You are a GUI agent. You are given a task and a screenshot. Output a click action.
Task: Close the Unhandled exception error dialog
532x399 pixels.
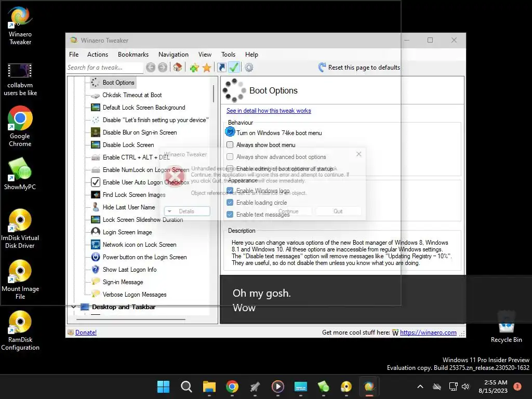(x=358, y=154)
